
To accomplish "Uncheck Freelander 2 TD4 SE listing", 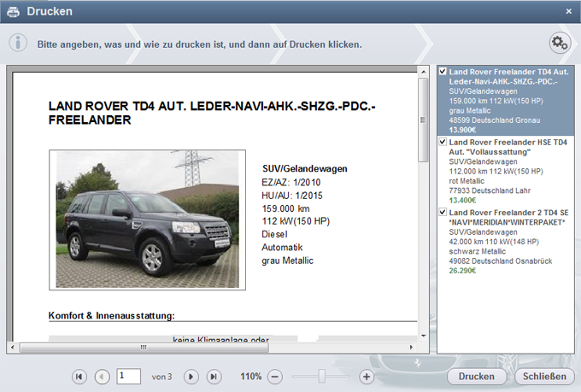I will click(x=443, y=212).
